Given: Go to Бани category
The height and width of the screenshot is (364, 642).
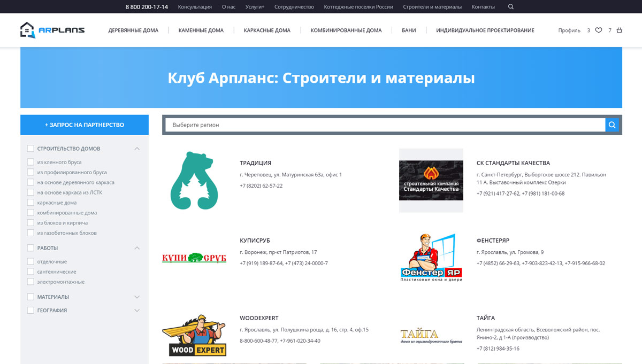Looking at the screenshot, I should pyautogui.click(x=409, y=30).
